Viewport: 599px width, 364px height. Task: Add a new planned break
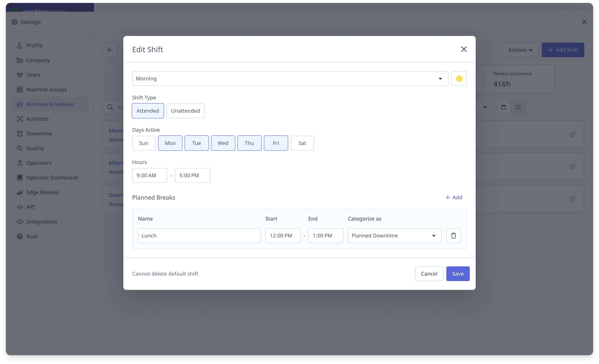(454, 197)
